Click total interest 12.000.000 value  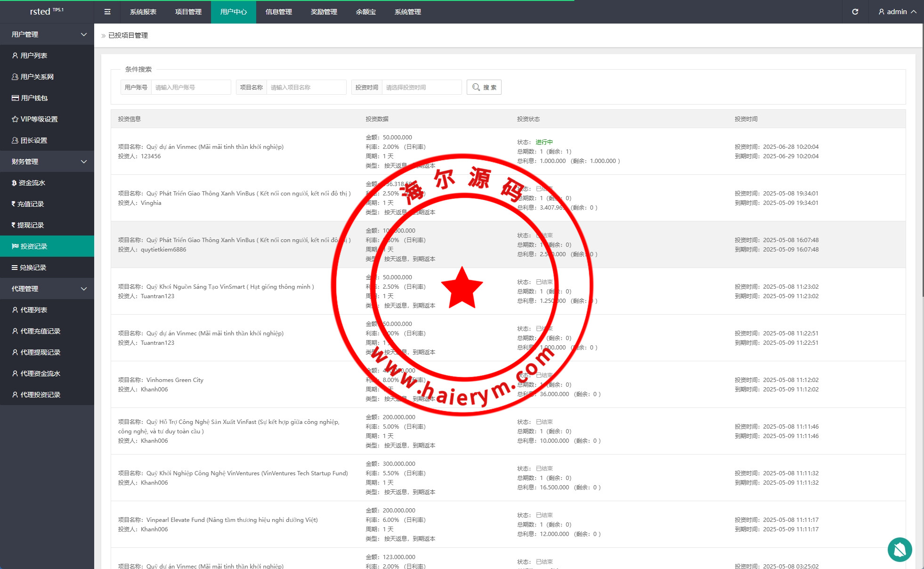[554, 534]
